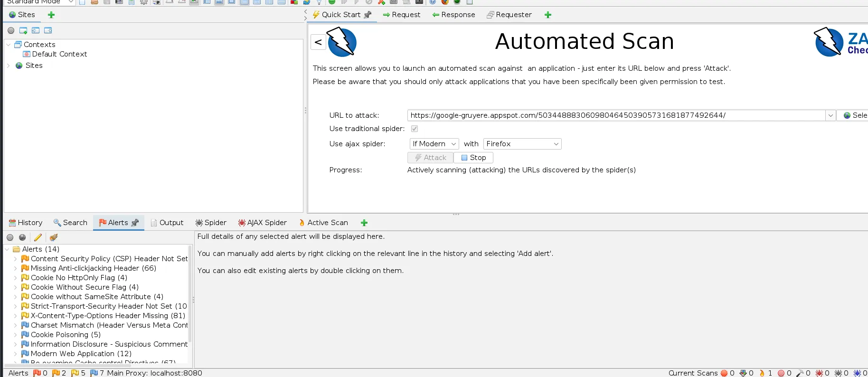Open the Requester tab

509,15
